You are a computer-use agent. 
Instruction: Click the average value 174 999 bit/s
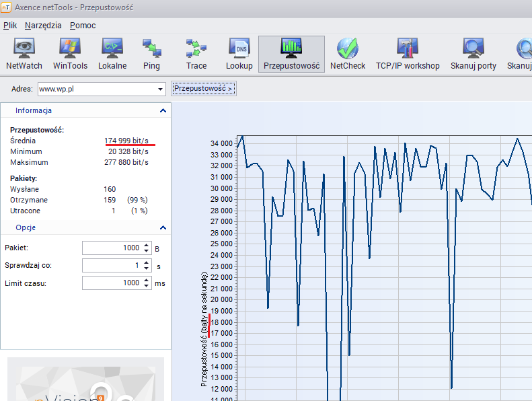click(x=126, y=141)
